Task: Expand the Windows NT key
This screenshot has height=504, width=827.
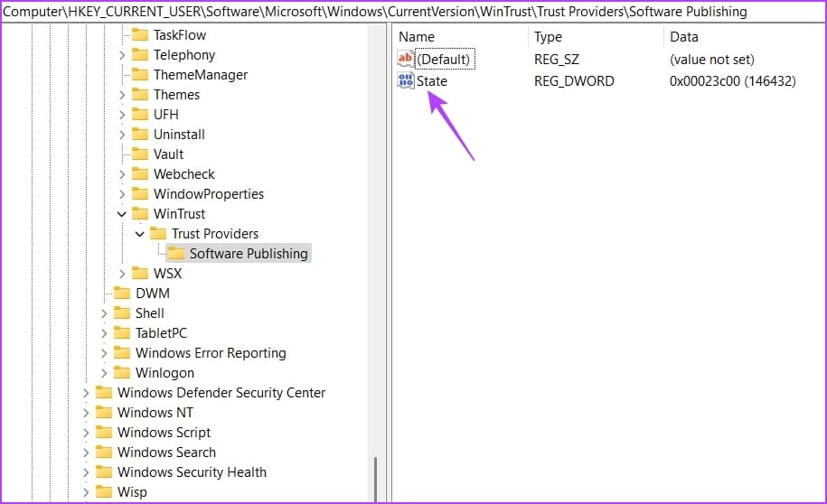Action: click(86, 413)
